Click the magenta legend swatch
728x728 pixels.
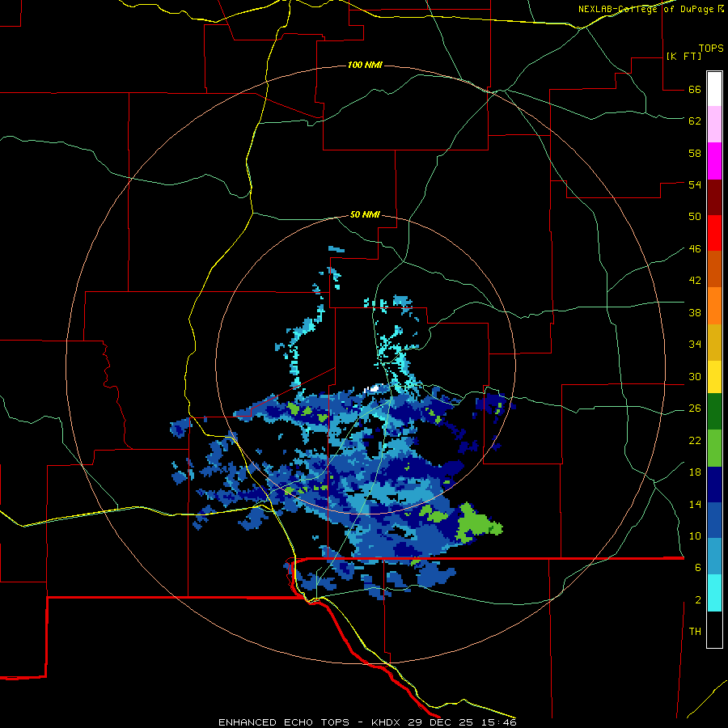(714, 161)
